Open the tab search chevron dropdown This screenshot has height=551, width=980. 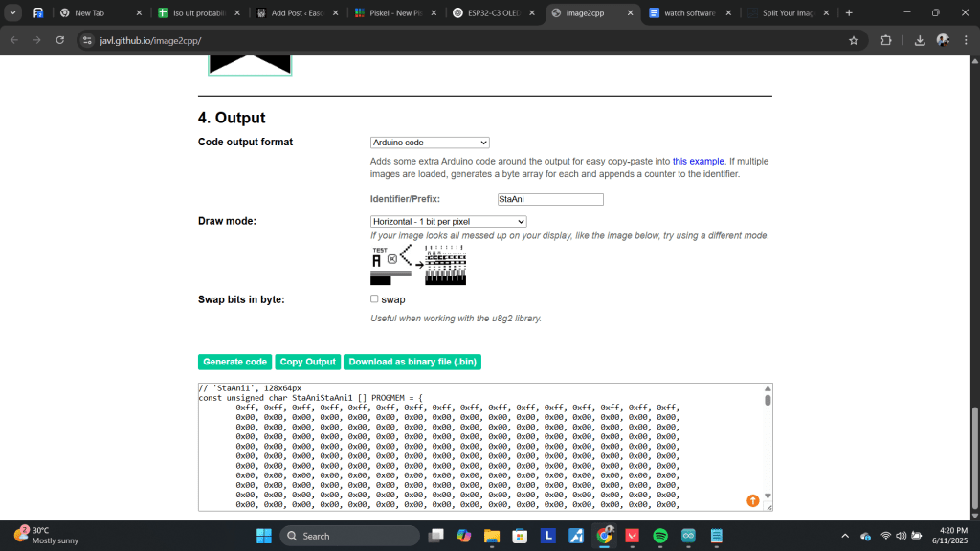(x=13, y=13)
